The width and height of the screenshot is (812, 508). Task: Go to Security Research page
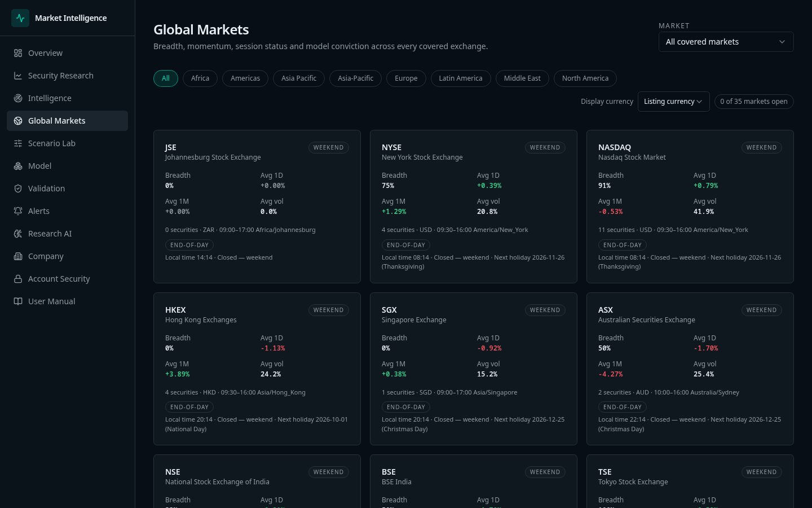(67, 76)
